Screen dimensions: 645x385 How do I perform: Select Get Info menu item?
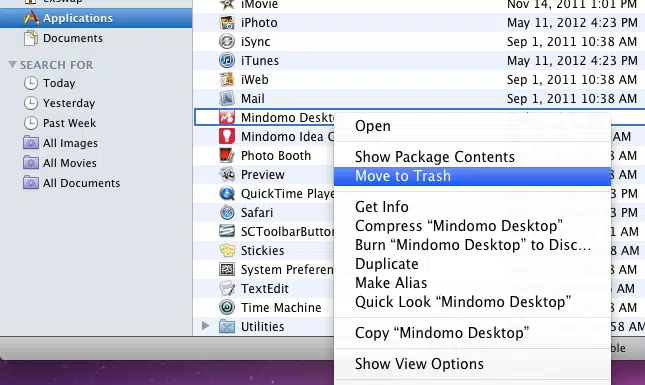click(x=472, y=206)
